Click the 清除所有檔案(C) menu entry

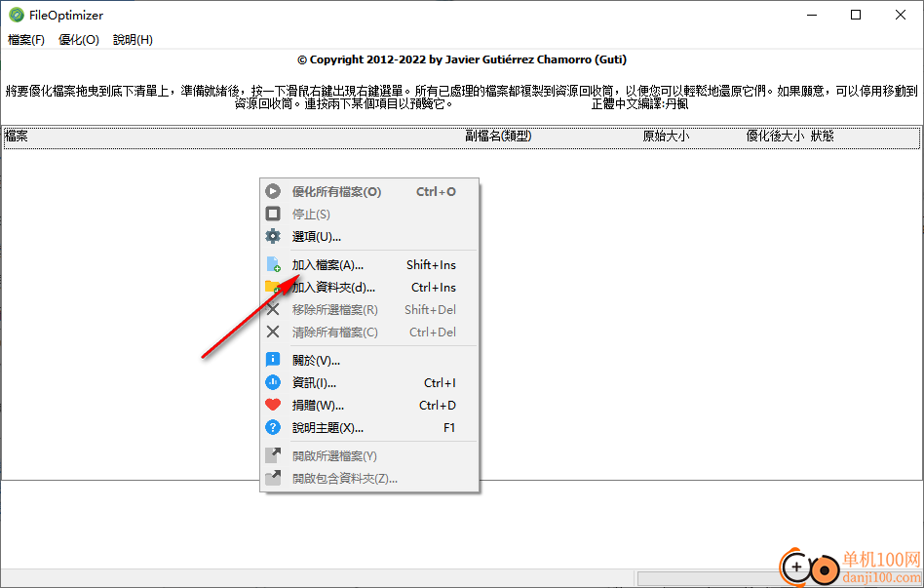(369, 333)
